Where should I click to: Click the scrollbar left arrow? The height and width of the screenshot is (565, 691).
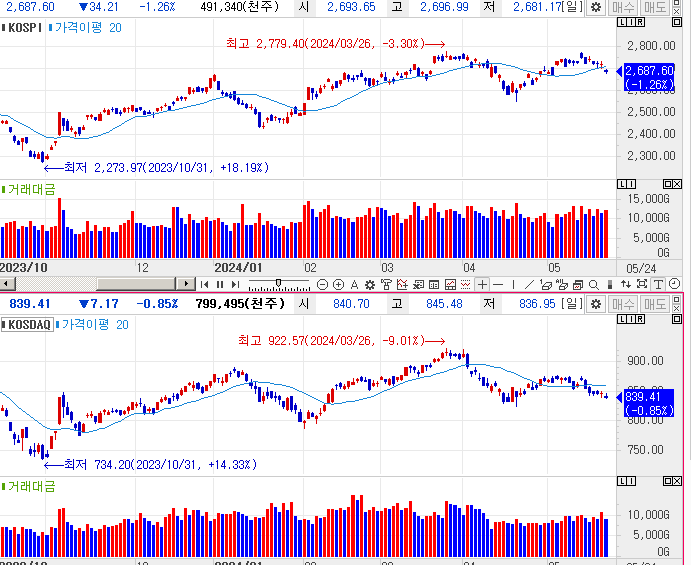point(8,284)
